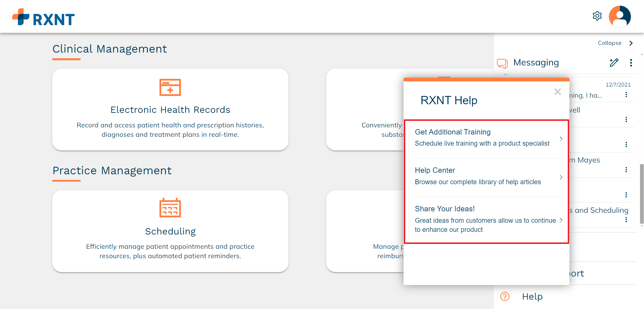
Task: Click the Electronic Health Records icon
Action: (170, 87)
